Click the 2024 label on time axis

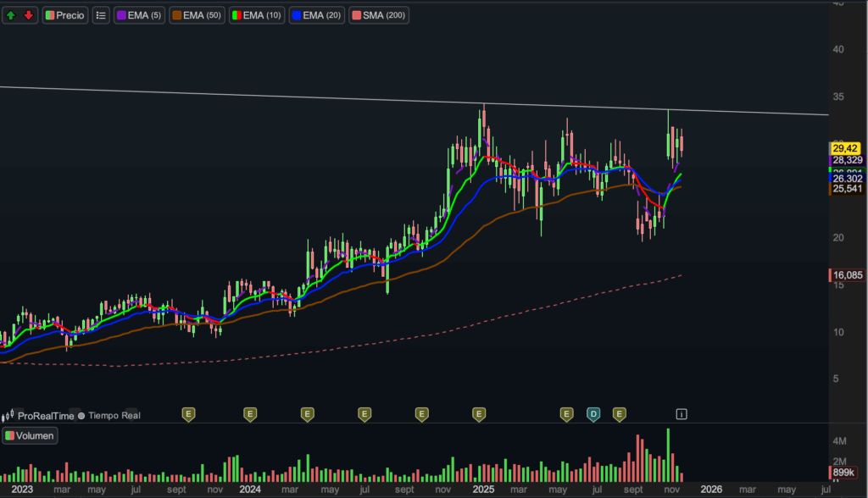tap(250, 489)
